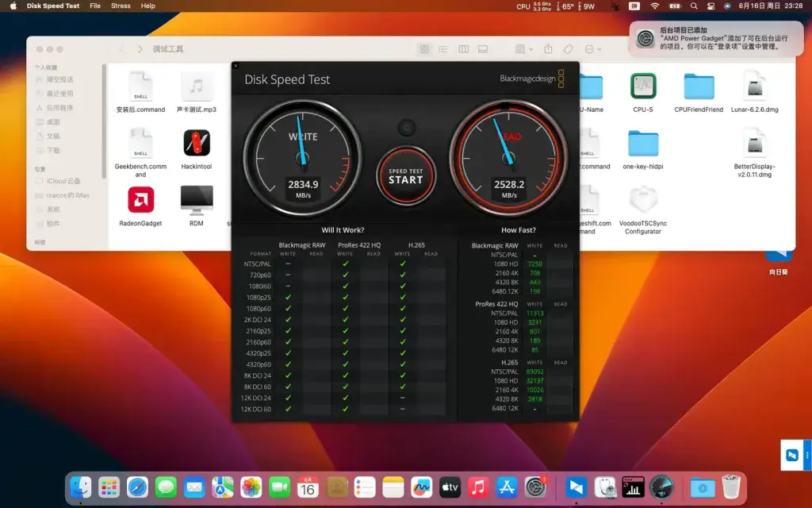Viewport: 812px width, 508px height.
Task: Open Finder from the Dock
Action: (81, 487)
